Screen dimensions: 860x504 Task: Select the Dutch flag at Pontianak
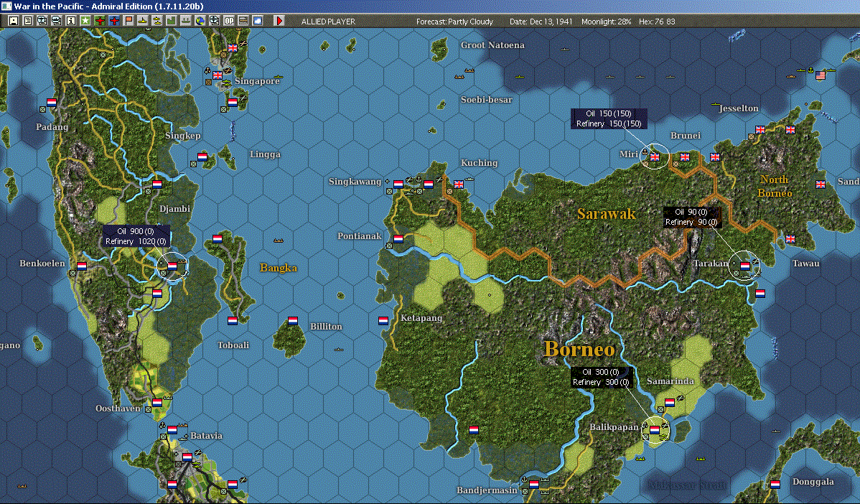pos(398,238)
